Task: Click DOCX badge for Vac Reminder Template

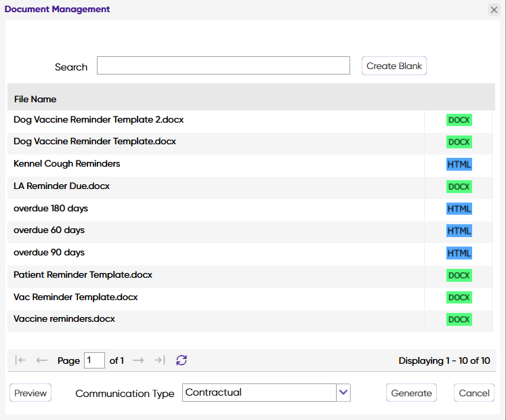Action: pyautogui.click(x=459, y=297)
